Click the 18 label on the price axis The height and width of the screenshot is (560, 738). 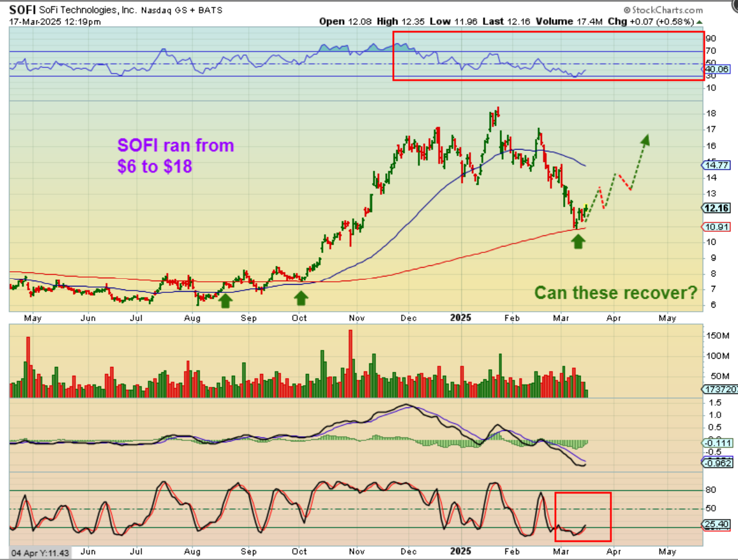711,114
